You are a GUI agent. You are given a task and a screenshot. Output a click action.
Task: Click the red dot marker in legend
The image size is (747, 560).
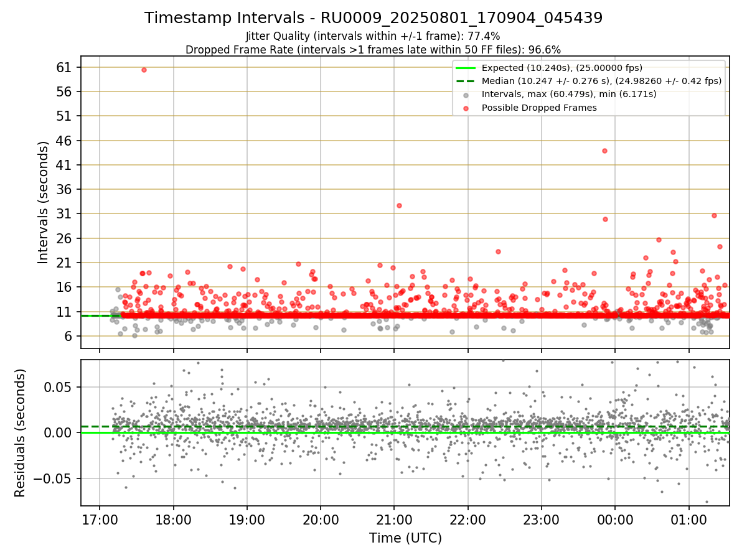pos(467,108)
